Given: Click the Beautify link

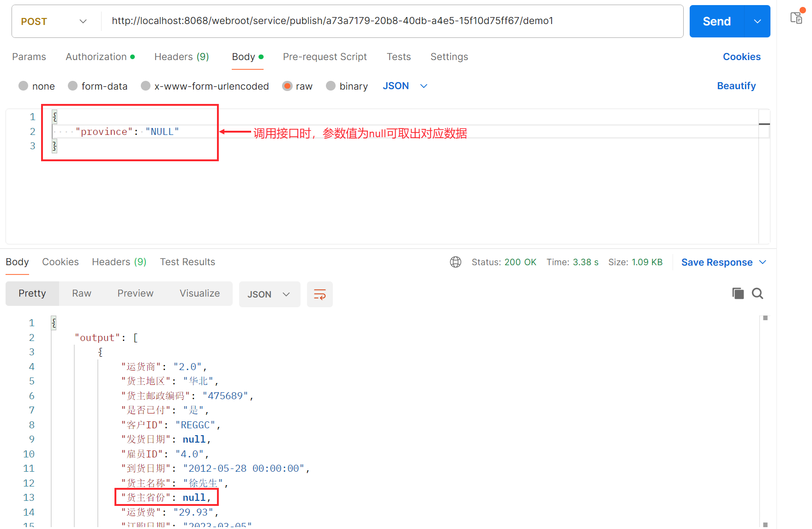Looking at the screenshot, I should click(736, 86).
